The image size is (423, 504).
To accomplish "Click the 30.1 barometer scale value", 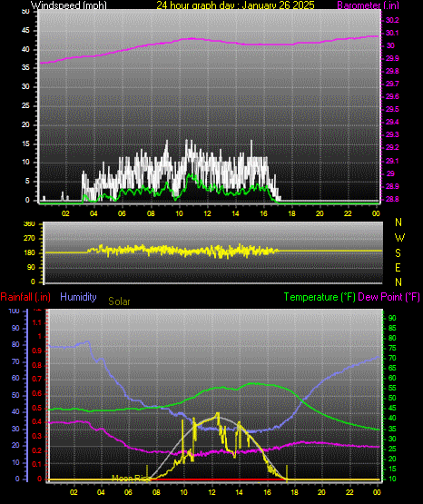I will coord(392,33).
